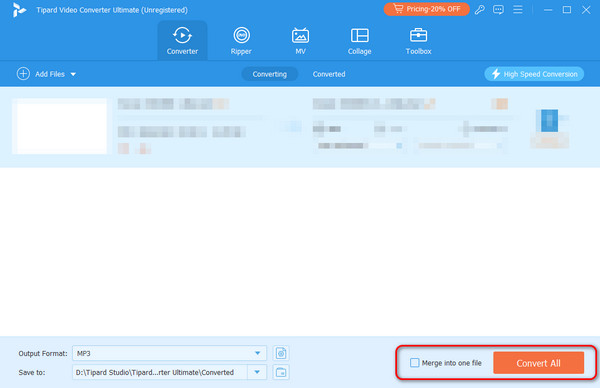
Task: Open the Output Format MP3 dropdown
Action: click(x=169, y=353)
